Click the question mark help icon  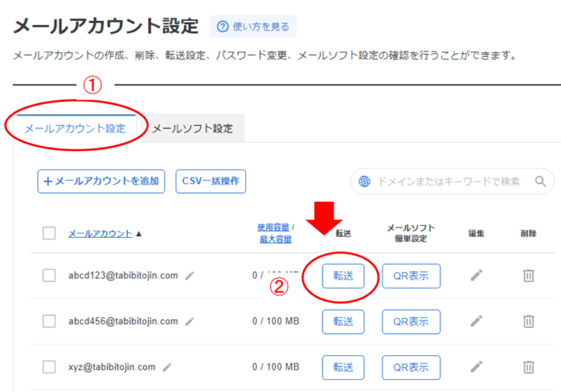(x=223, y=27)
